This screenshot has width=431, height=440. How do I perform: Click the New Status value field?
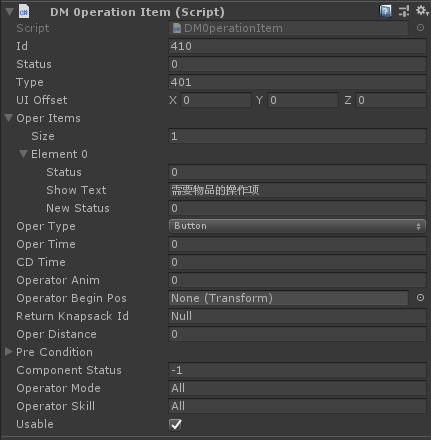click(x=297, y=208)
